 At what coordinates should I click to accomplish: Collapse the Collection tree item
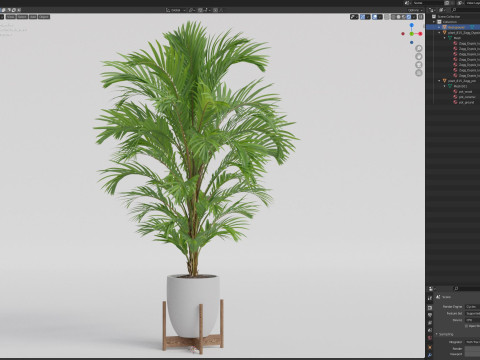tap(434, 22)
